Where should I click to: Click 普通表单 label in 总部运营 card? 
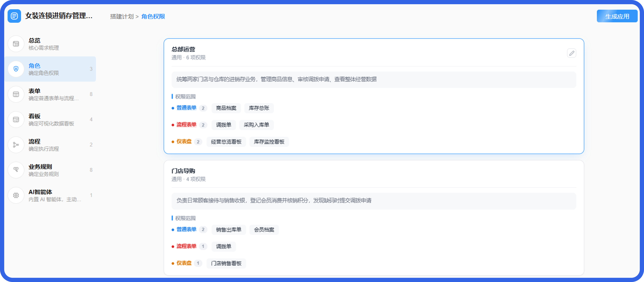coord(186,108)
